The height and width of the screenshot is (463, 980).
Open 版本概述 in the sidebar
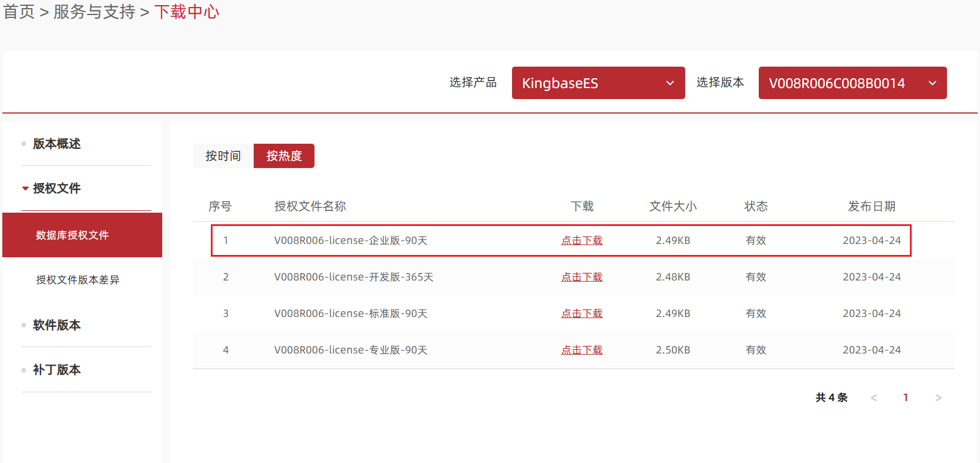[x=57, y=144]
